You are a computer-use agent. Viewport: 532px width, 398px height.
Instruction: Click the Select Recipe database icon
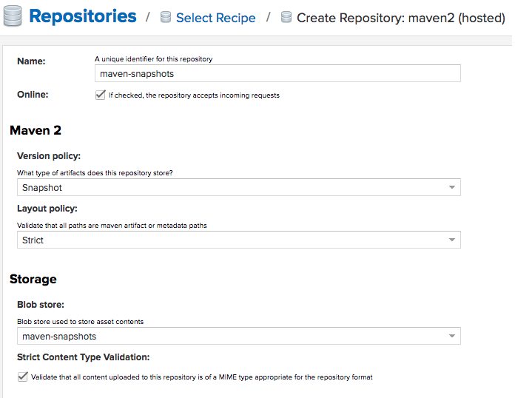166,17
